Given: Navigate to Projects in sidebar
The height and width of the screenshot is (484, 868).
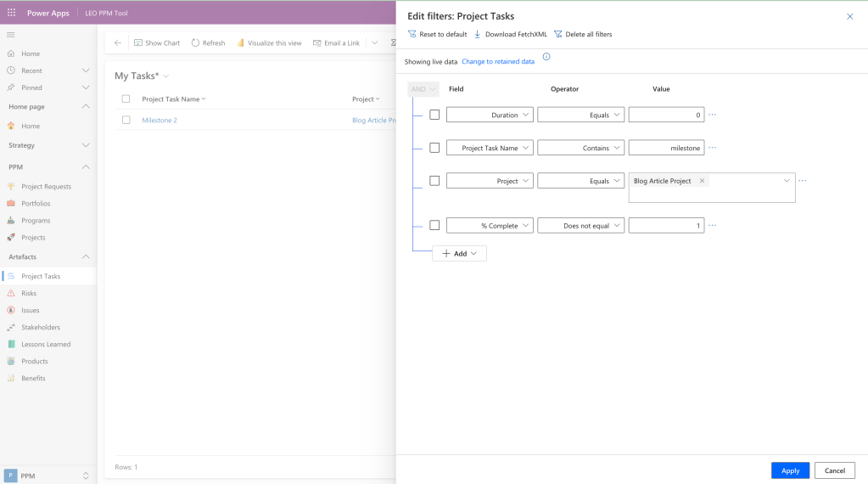Looking at the screenshot, I should click(33, 237).
